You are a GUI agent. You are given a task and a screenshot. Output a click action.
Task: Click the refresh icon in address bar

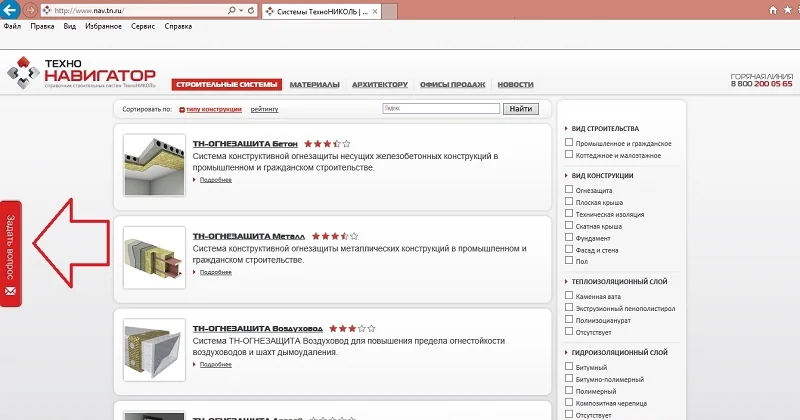click(x=251, y=10)
